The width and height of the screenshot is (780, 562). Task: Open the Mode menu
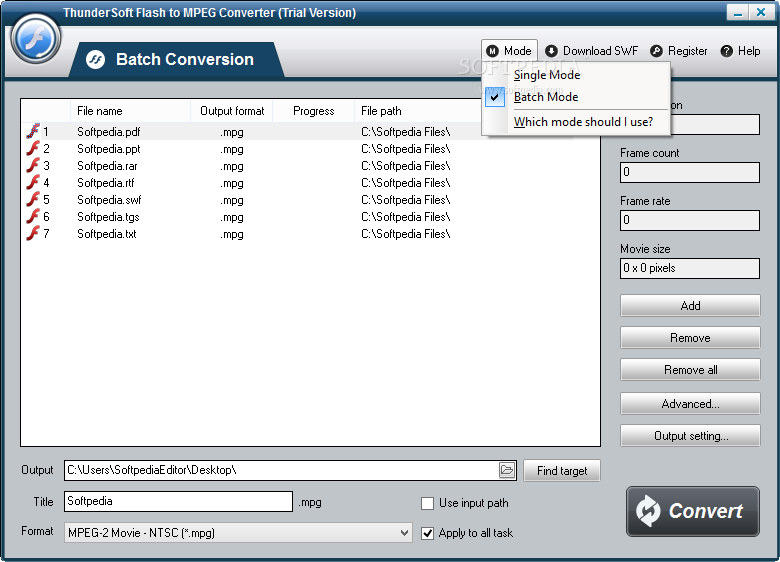pyautogui.click(x=509, y=51)
